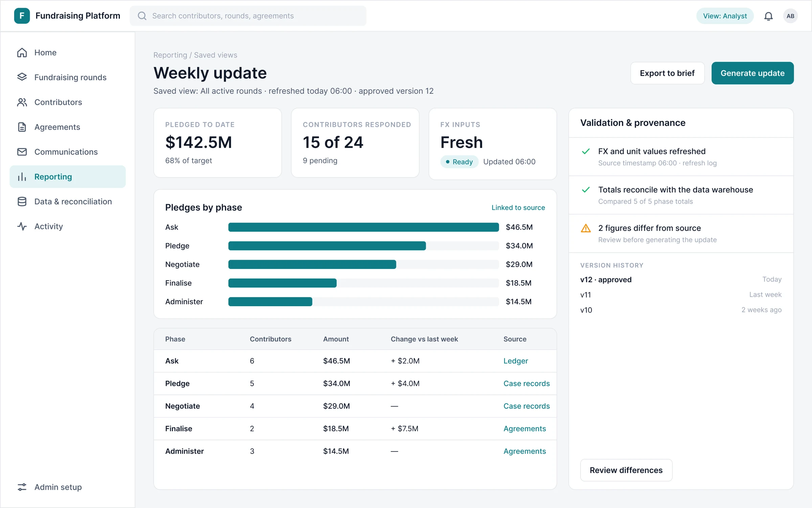Click the $142.5M pledged to date value
Image resolution: width=812 pixels, height=508 pixels.
point(199,142)
